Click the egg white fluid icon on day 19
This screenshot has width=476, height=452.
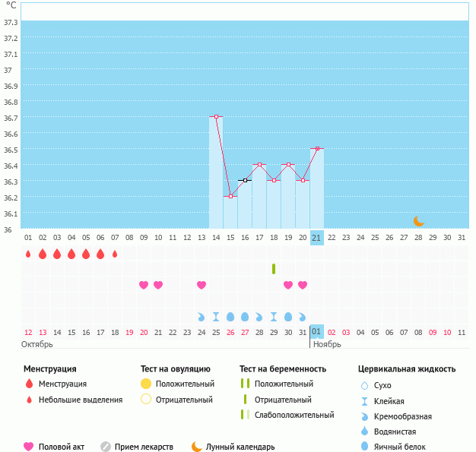[x=288, y=316]
